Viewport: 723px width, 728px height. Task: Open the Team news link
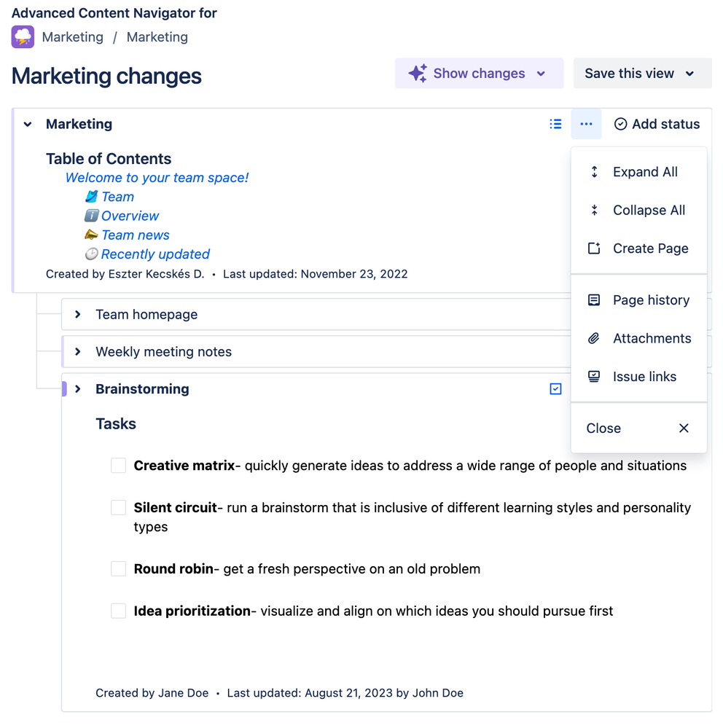135,235
